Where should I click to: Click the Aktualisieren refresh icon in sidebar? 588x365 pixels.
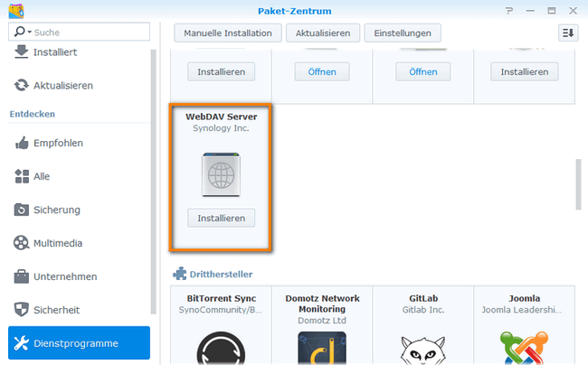[x=22, y=85]
